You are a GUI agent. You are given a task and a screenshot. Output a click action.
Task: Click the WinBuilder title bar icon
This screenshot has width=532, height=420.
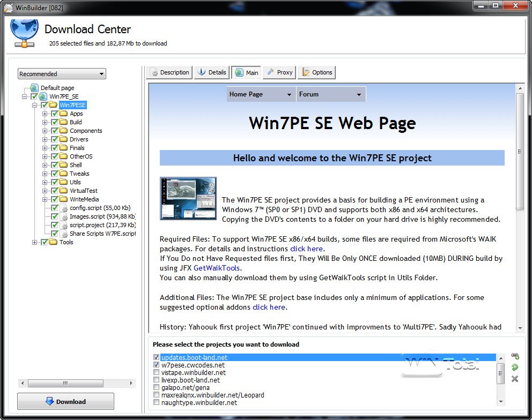(x=9, y=7)
